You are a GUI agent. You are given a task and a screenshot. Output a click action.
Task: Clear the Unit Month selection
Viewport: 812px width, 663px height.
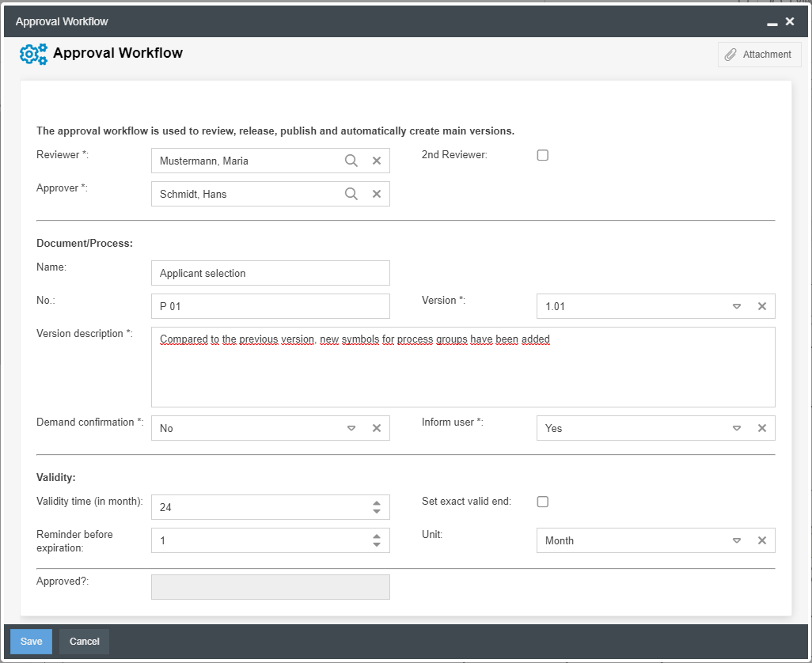coord(762,540)
